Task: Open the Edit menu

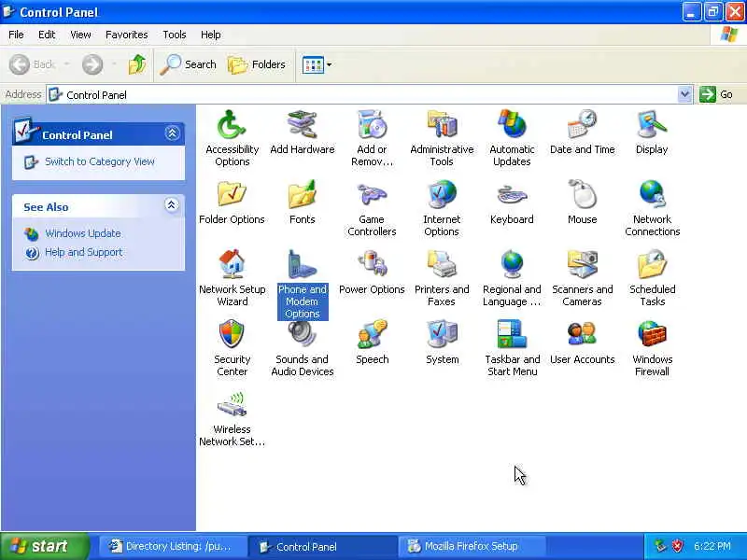Action: tap(47, 35)
